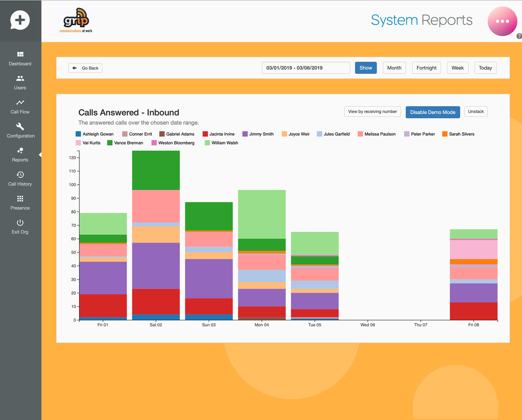Open Users menu label

pos(20,88)
